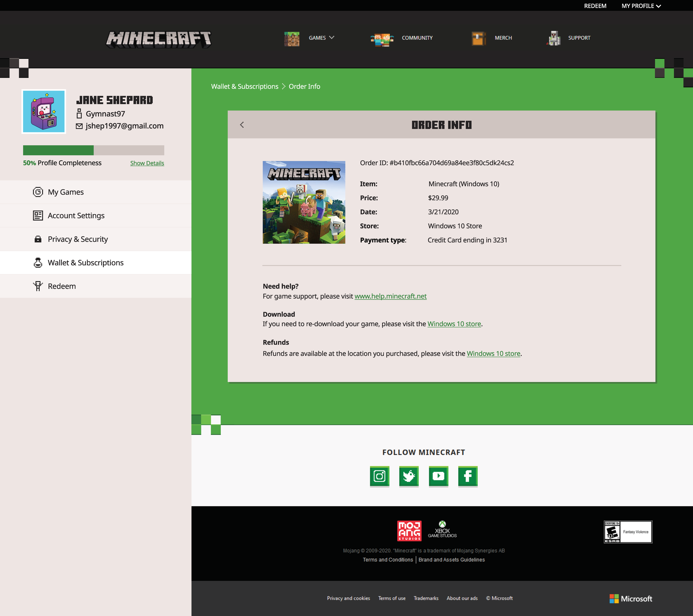Show Details of profile completeness
This screenshot has height=616, width=693.
point(147,163)
